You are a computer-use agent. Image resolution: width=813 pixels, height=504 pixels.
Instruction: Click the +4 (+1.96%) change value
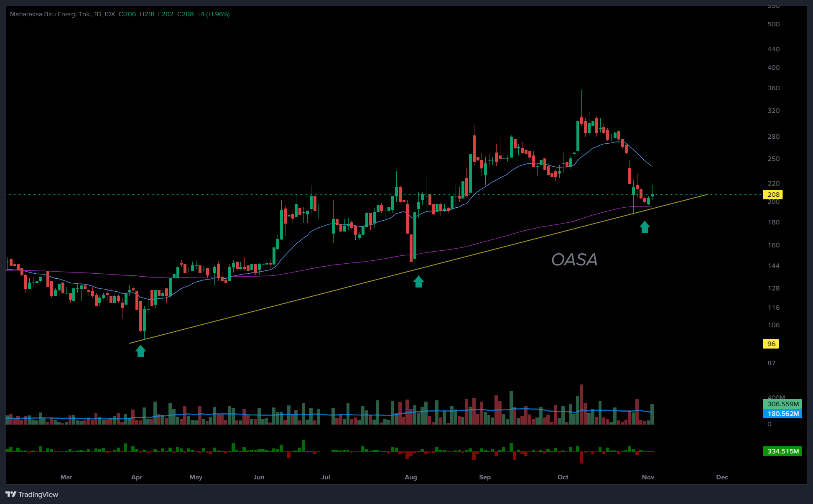[214, 14]
